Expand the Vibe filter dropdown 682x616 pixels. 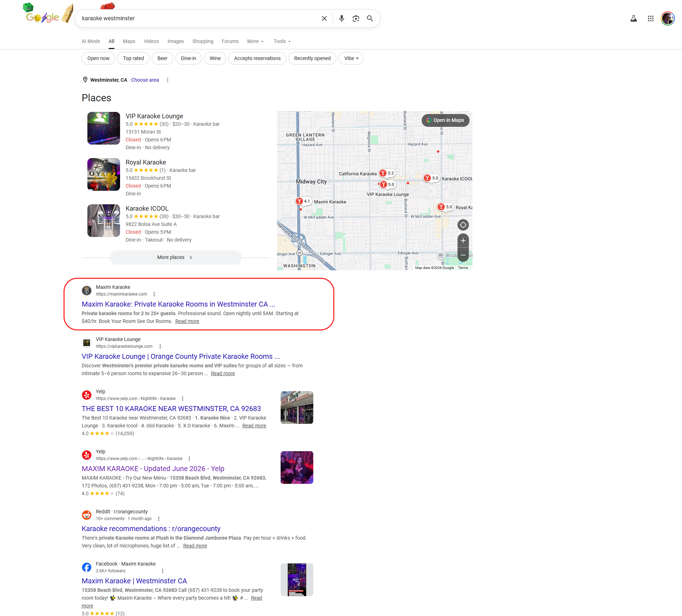click(x=351, y=58)
